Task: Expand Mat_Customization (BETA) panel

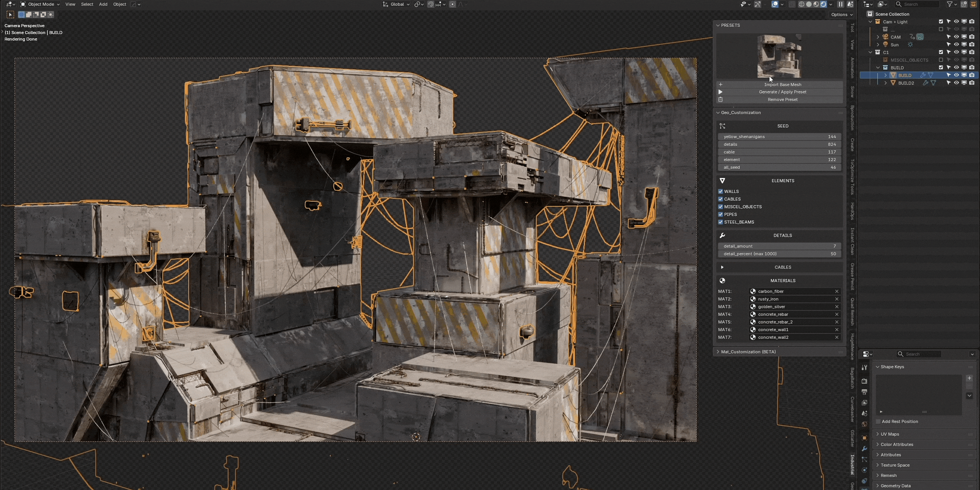Action: (x=779, y=352)
